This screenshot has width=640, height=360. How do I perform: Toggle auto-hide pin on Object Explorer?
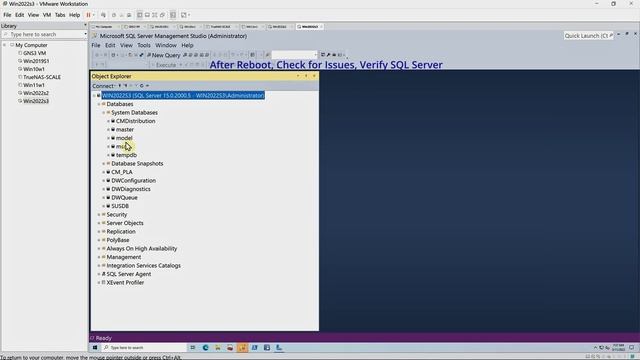tap(306, 76)
